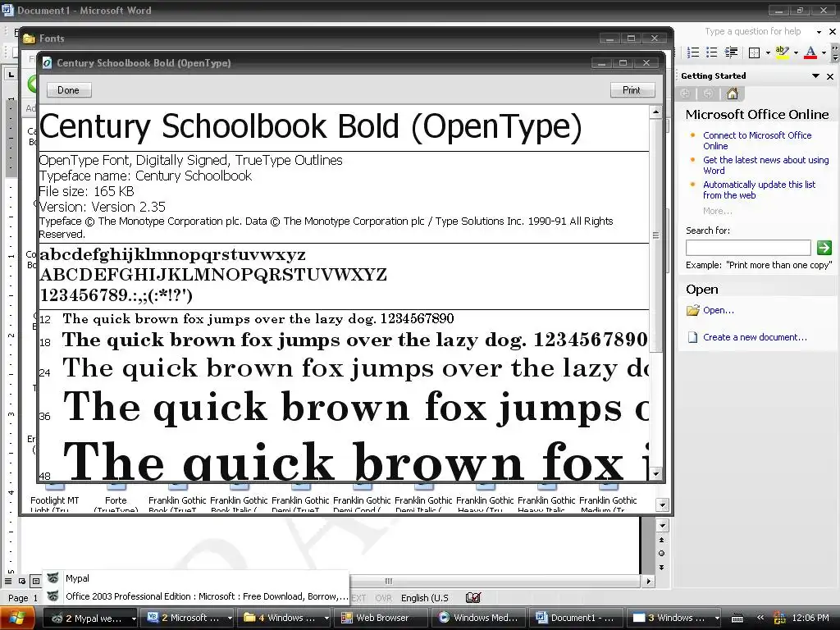Open Get the latest news about using Word
The height and width of the screenshot is (630, 840).
pos(765,165)
